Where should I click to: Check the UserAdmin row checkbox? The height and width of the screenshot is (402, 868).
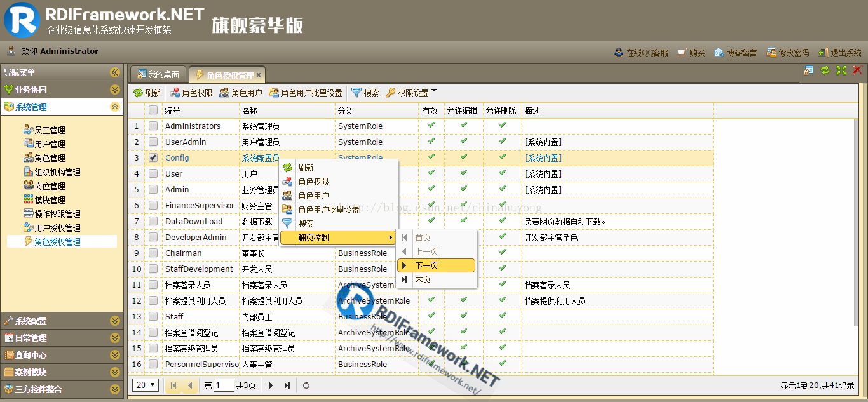[x=153, y=142]
